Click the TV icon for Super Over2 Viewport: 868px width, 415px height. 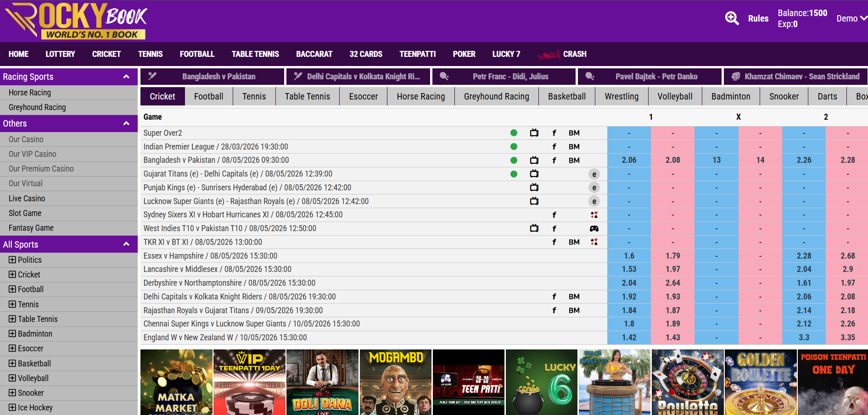click(534, 133)
